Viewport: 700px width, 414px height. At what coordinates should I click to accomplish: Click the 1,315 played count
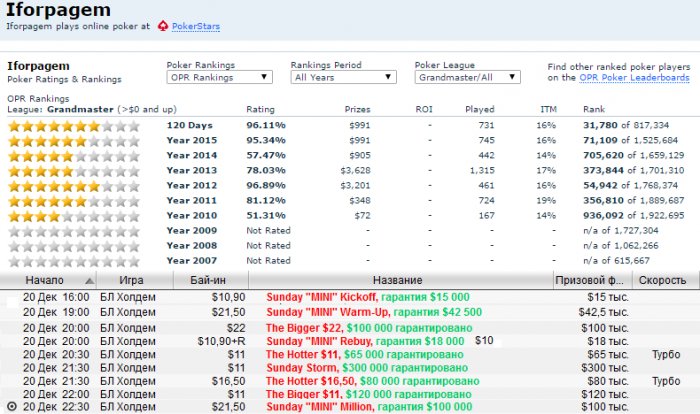[482, 171]
